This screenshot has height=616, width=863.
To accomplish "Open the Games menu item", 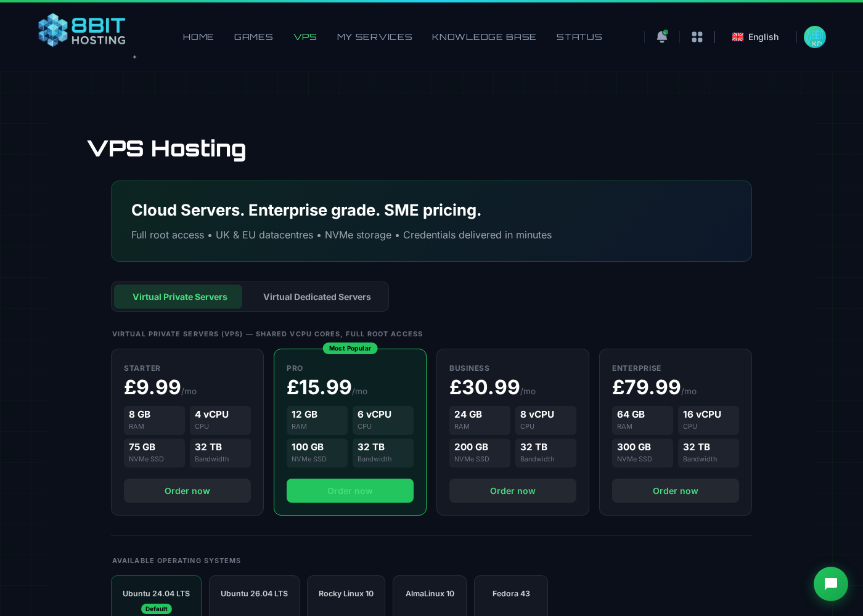I will point(253,37).
